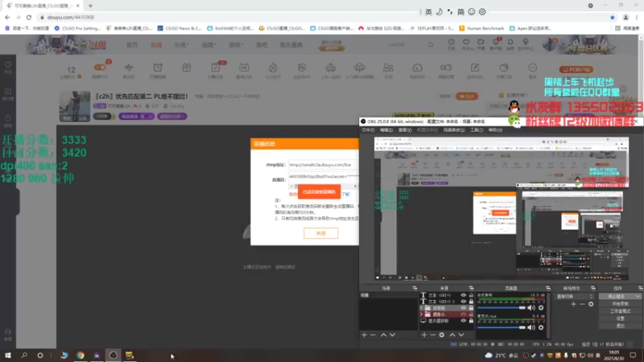Click the remove scene minus icon in OBS
Image resolution: width=644 pixels, height=362 pixels.
tap(373, 335)
